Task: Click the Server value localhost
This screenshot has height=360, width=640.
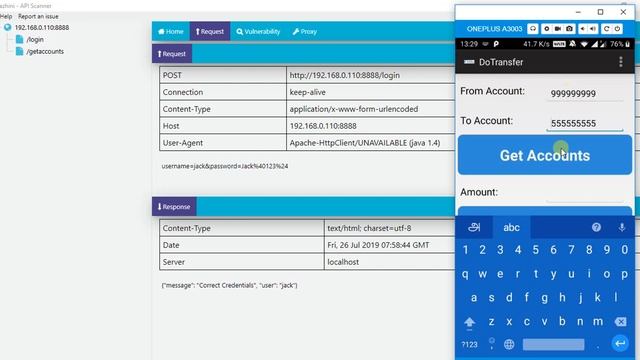Action: tap(343, 262)
